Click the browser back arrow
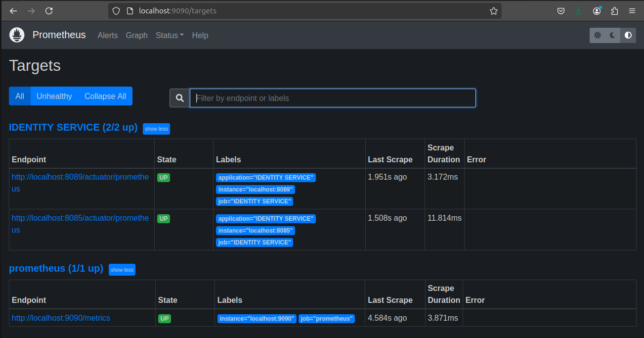The height and width of the screenshot is (338, 644). [13, 10]
